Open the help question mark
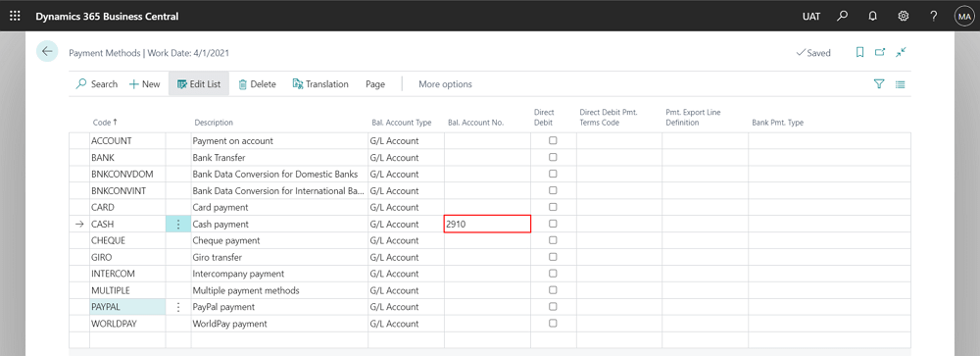The height and width of the screenshot is (356, 980). pyautogui.click(x=933, y=16)
